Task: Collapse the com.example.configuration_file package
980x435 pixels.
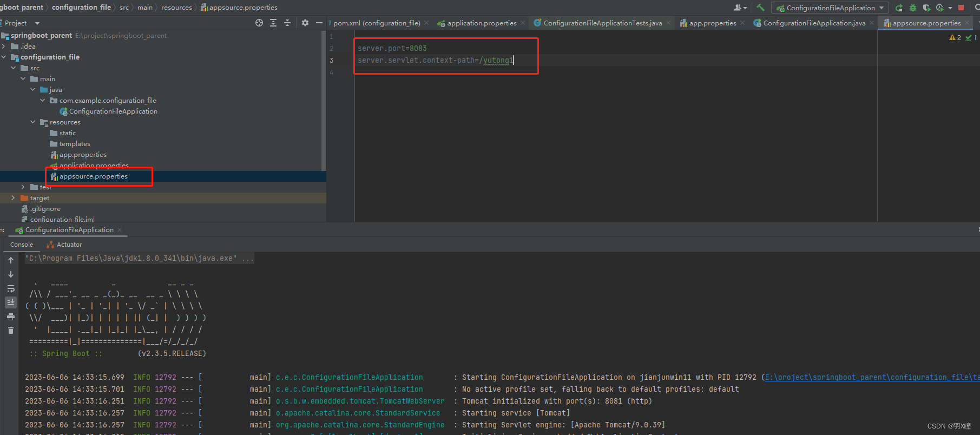Action: (x=43, y=101)
